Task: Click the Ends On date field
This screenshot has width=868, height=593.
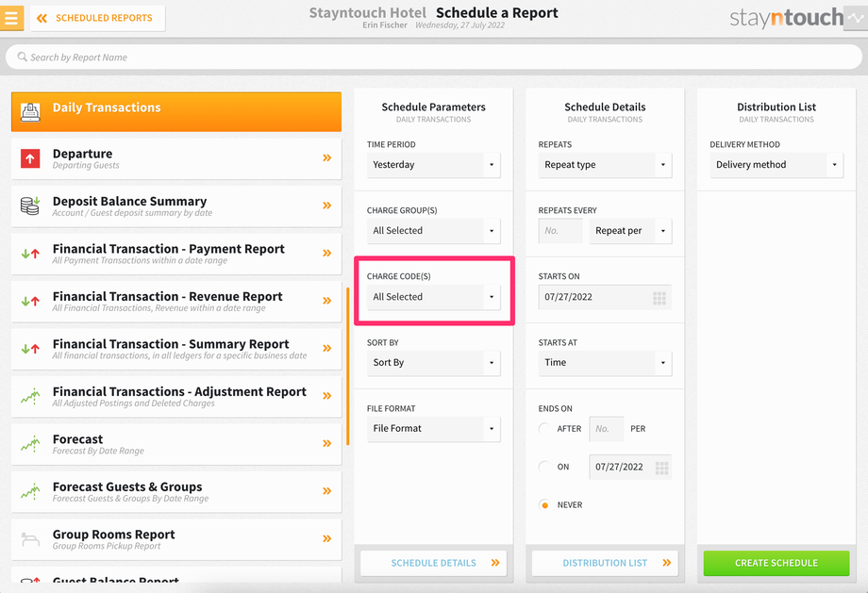Action: [630, 467]
